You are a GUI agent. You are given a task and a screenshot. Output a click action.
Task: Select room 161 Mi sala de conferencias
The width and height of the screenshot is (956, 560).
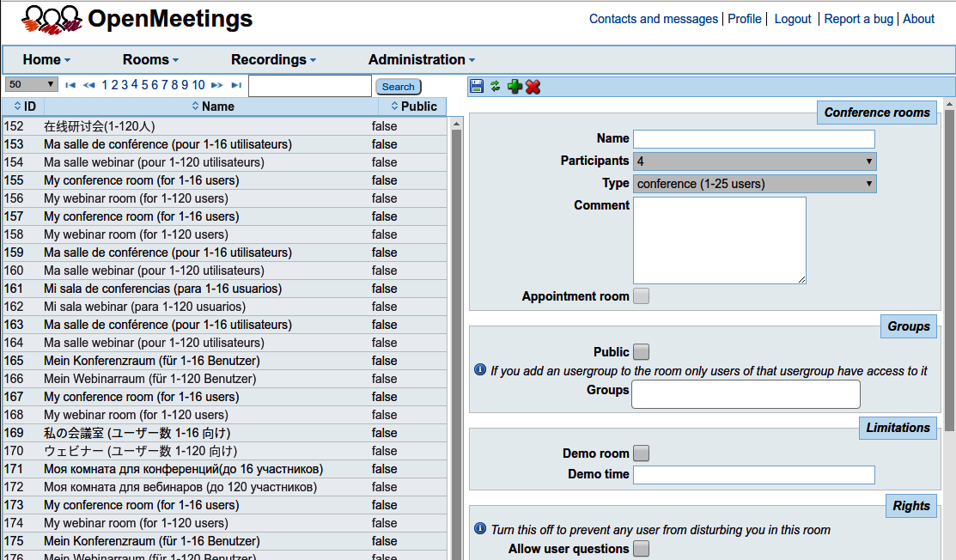click(x=224, y=289)
